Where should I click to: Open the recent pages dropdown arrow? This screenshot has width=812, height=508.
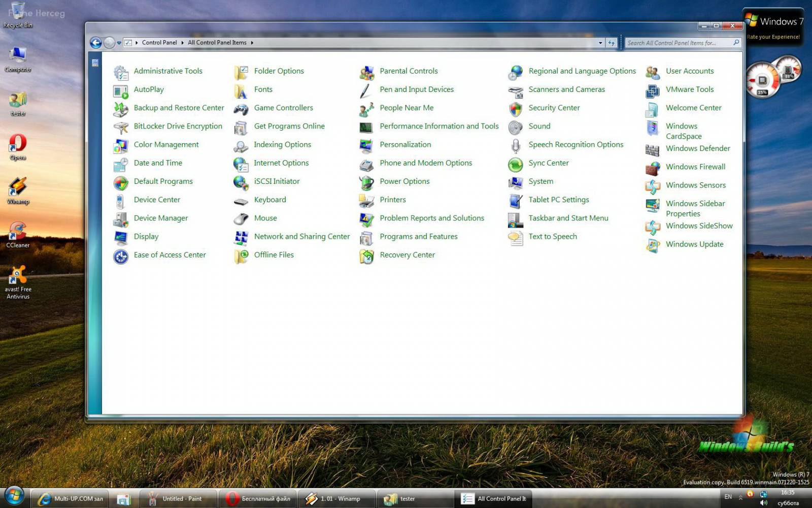(119, 43)
